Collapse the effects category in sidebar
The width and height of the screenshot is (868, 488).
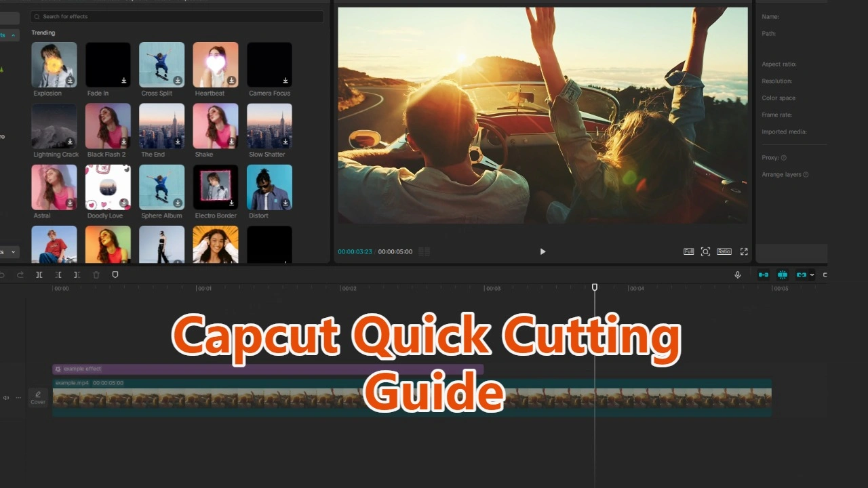point(13,35)
